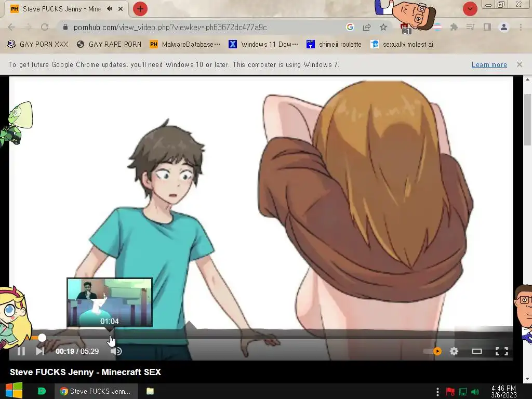This screenshot has width=532, height=399.
Task: Close the active browser tab
Action: coord(121,9)
